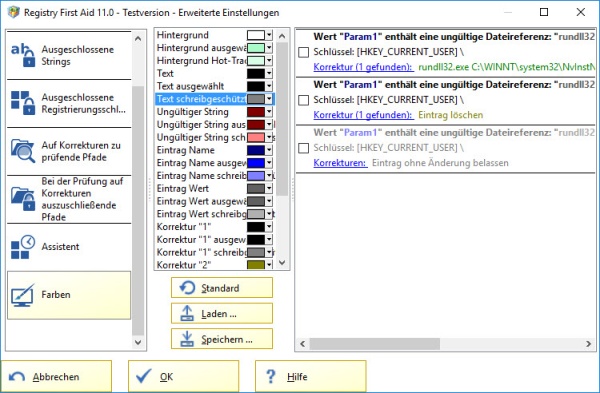Open Ausgeschlossene Registrierungsschl... page
The width and height of the screenshot is (600, 393).
coord(69,103)
